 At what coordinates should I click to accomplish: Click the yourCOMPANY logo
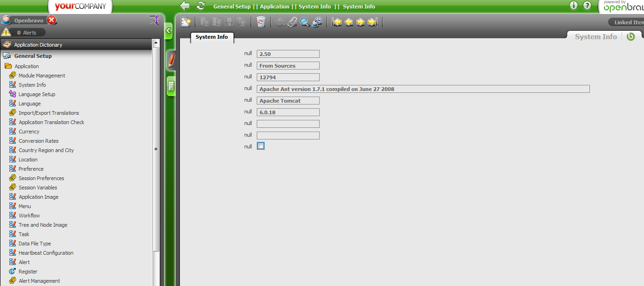coord(81,7)
